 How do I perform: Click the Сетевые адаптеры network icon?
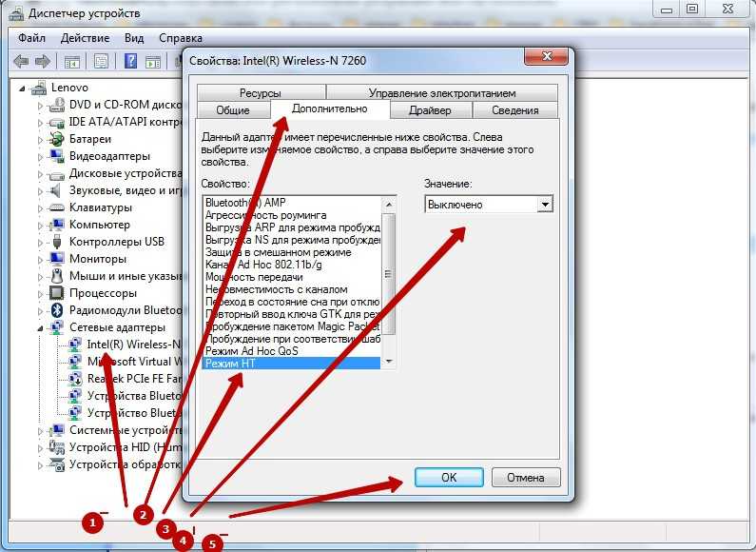click(57, 327)
